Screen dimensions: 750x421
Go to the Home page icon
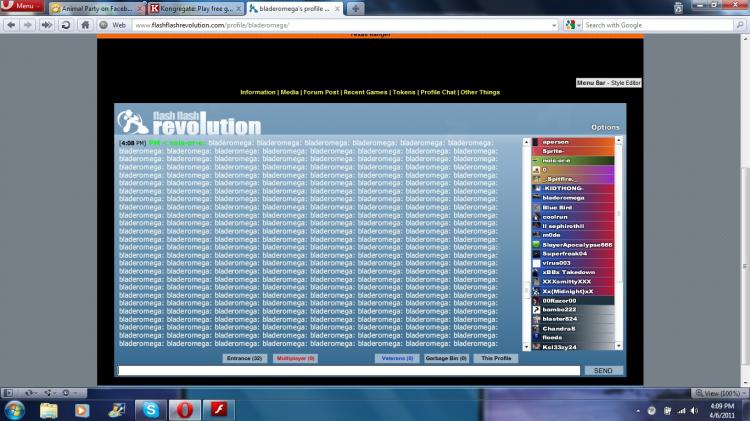point(85,25)
